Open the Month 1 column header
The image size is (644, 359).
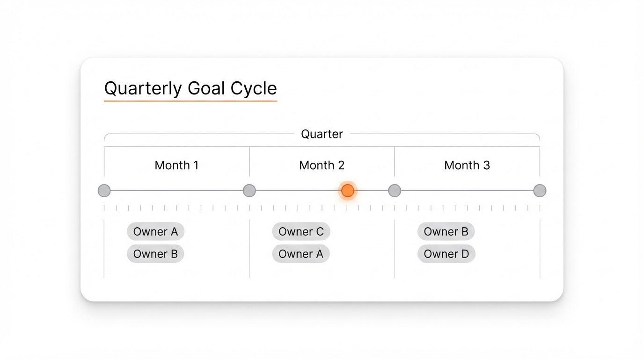176,165
